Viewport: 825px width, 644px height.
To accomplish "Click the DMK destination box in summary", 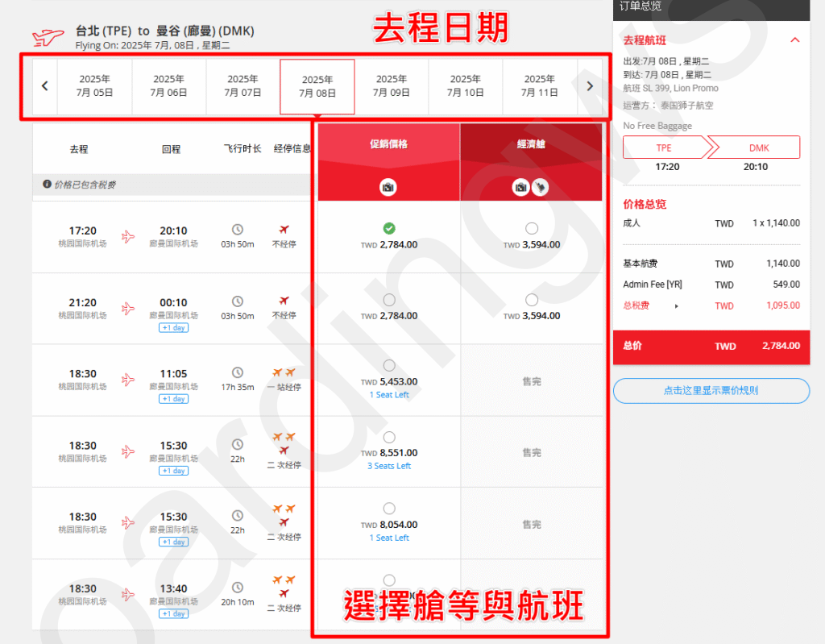I will click(x=759, y=147).
